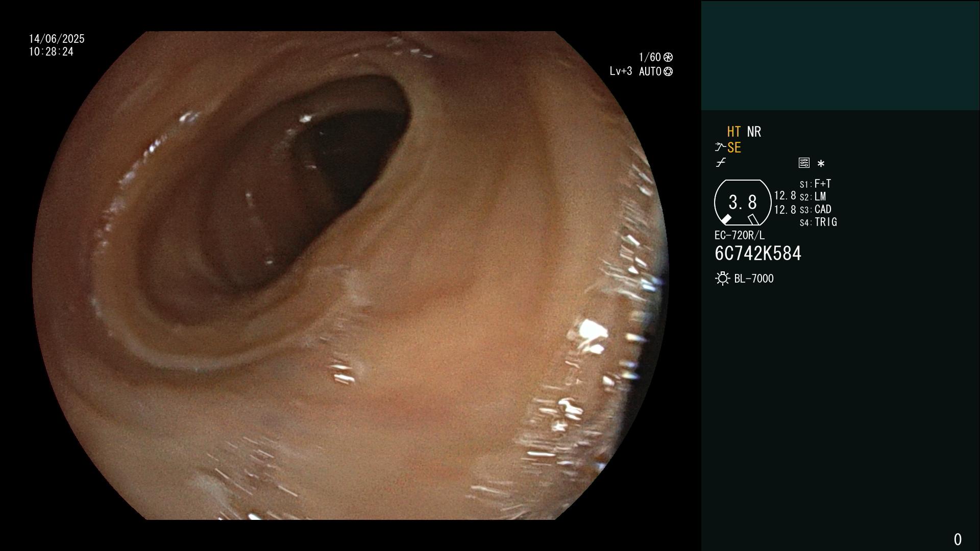Click the 1/60 shutter value
The width and height of the screenshot is (980, 551).
click(x=650, y=57)
